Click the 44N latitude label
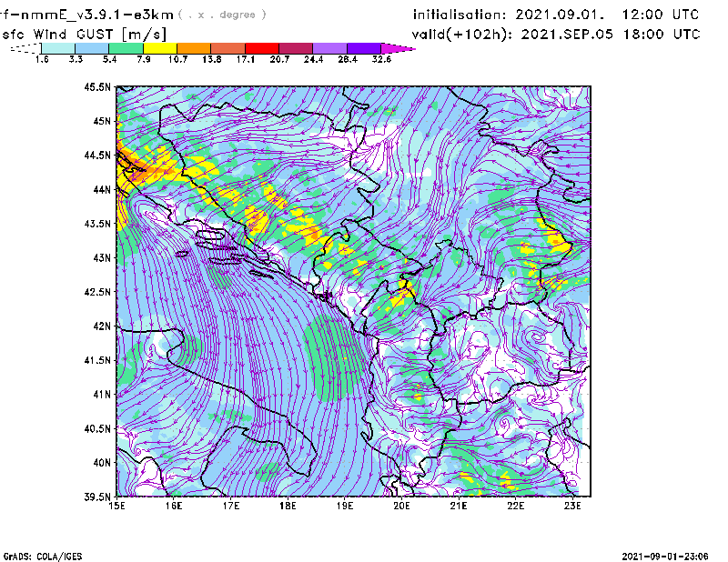The width and height of the screenshot is (728, 562). point(102,189)
